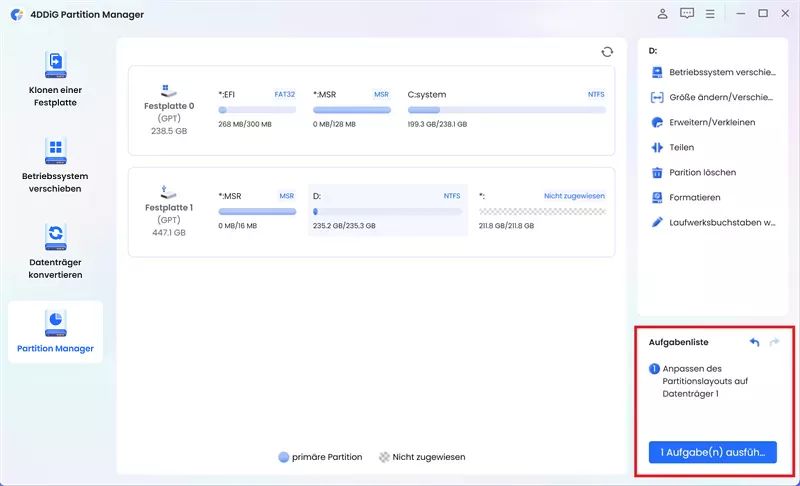Click the migrate OS icon in D: panel

657,72
